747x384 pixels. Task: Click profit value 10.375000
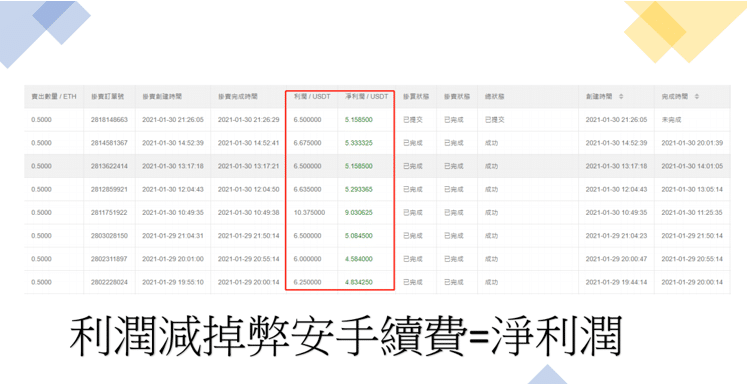coord(310,212)
